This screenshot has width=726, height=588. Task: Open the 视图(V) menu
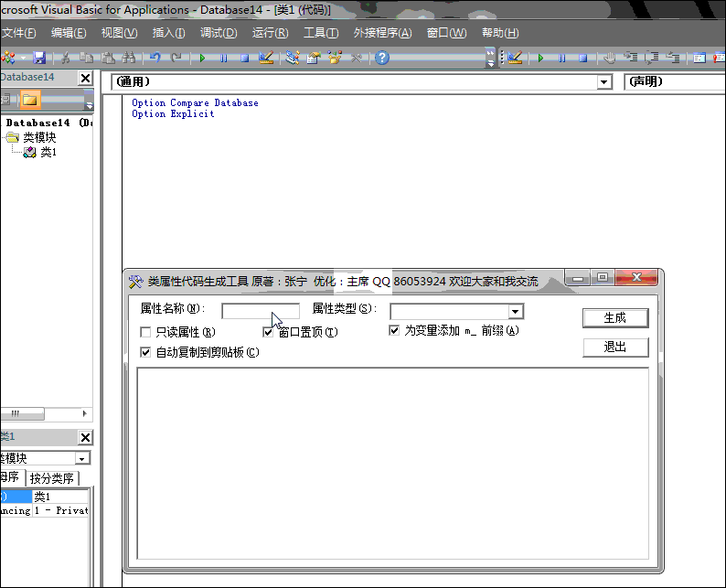pyautogui.click(x=120, y=33)
